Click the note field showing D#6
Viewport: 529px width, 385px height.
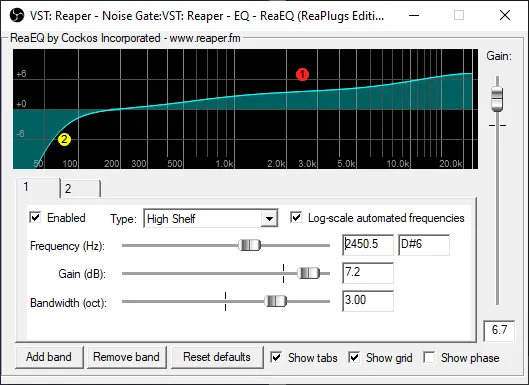click(x=424, y=245)
